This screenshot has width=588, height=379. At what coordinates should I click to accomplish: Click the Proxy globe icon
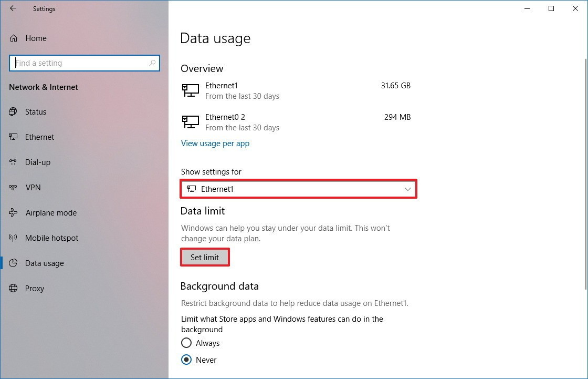[x=14, y=289]
